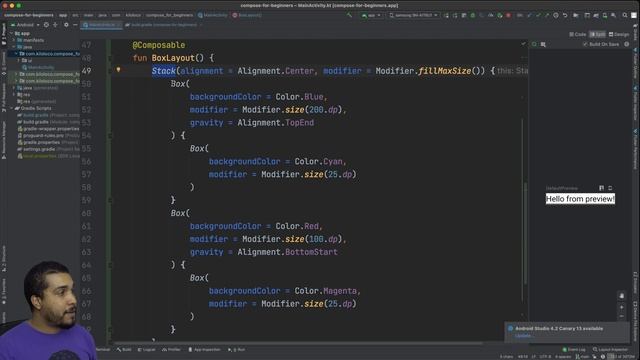This screenshot has width=640, height=360.
Task: Switch editor to Split view
Action: click(598, 34)
